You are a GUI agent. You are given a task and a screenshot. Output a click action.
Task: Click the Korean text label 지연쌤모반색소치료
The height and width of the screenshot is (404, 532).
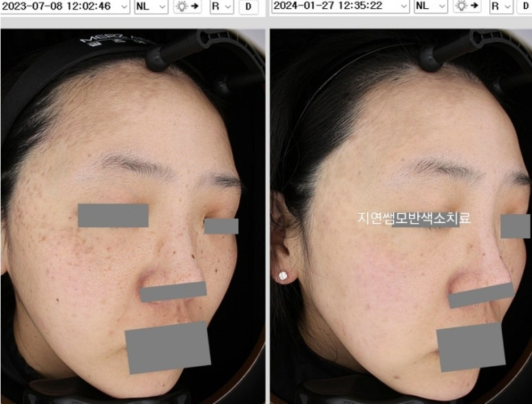coord(414,219)
